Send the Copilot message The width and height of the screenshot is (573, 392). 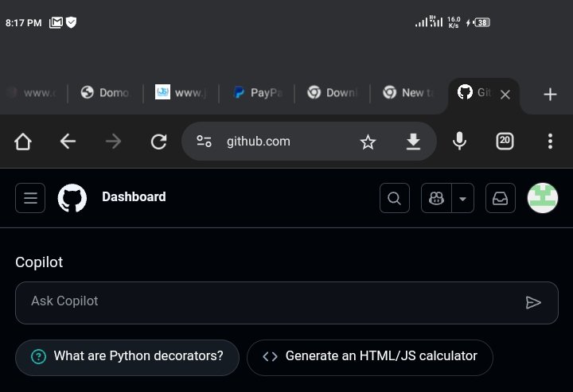pos(533,303)
